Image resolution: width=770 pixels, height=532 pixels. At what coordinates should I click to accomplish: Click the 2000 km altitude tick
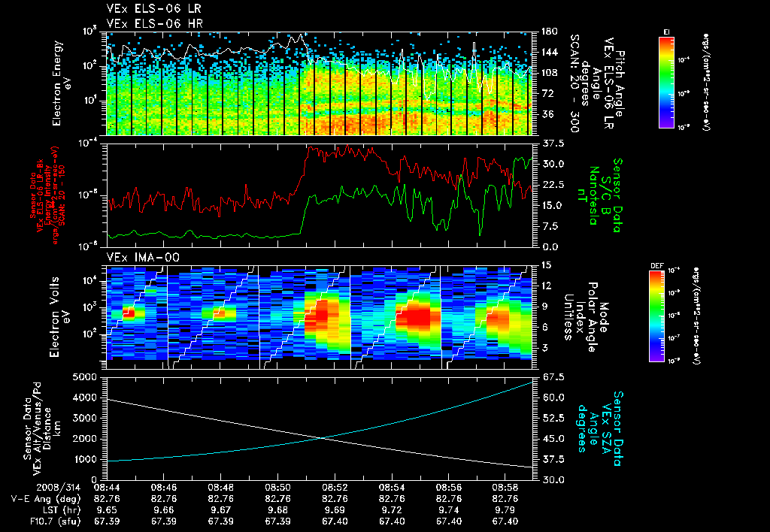(x=86, y=439)
